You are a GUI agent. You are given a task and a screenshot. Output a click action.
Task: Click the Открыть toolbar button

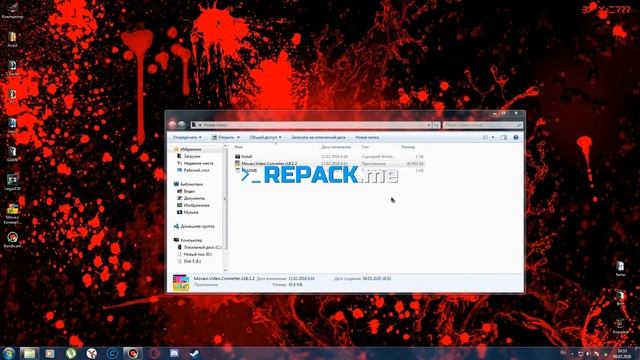[x=223, y=138]
